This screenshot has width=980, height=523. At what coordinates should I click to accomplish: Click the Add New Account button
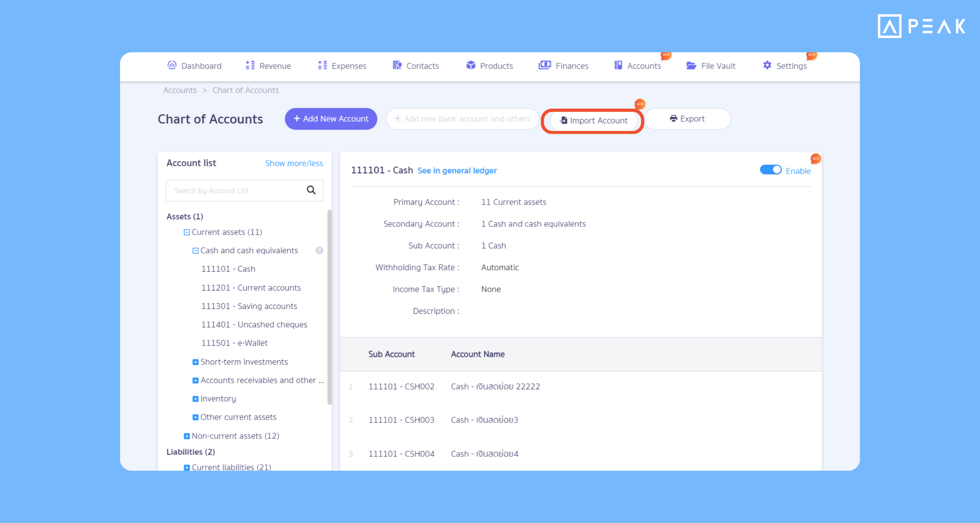[x=331, y=119]
